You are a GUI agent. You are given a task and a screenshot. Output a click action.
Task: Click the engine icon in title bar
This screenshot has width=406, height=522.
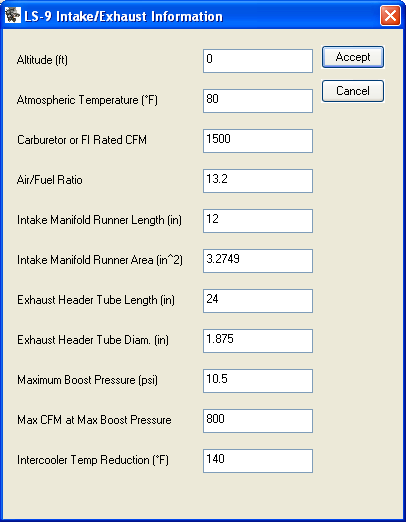tap(13, 16)
